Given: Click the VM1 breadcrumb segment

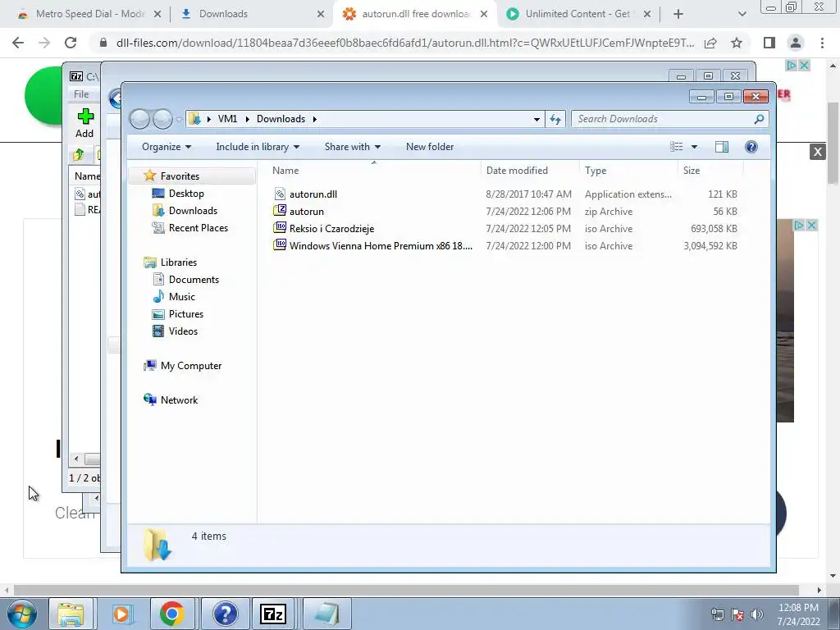Looking at the screenshot, I should [228, 119].
